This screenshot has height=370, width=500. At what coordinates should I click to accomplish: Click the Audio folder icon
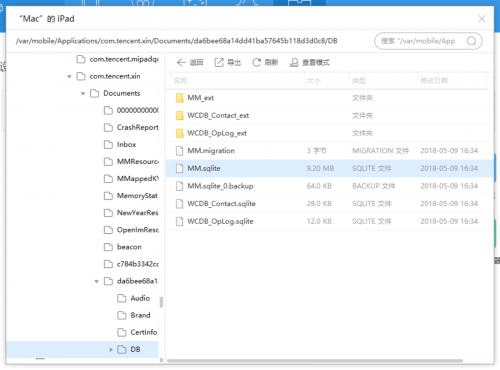click(122, 298)
